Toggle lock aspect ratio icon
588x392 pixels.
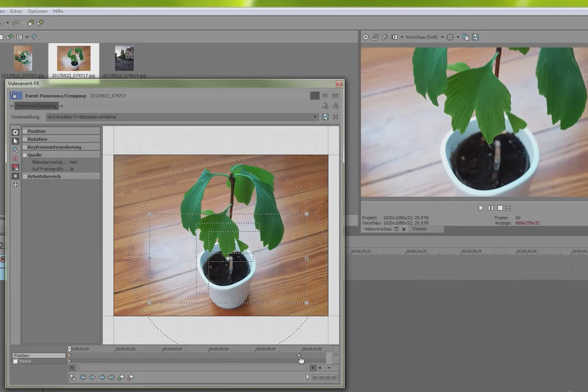tap(15, 167)
